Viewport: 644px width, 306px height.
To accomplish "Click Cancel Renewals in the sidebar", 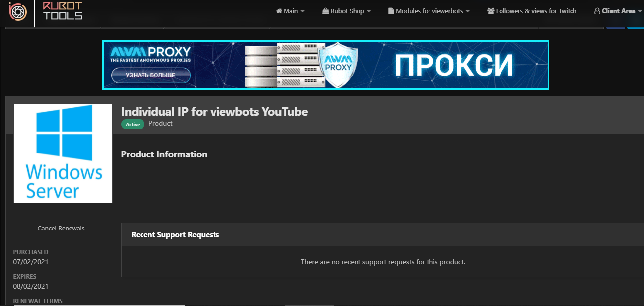I will [x=61, y=229].
